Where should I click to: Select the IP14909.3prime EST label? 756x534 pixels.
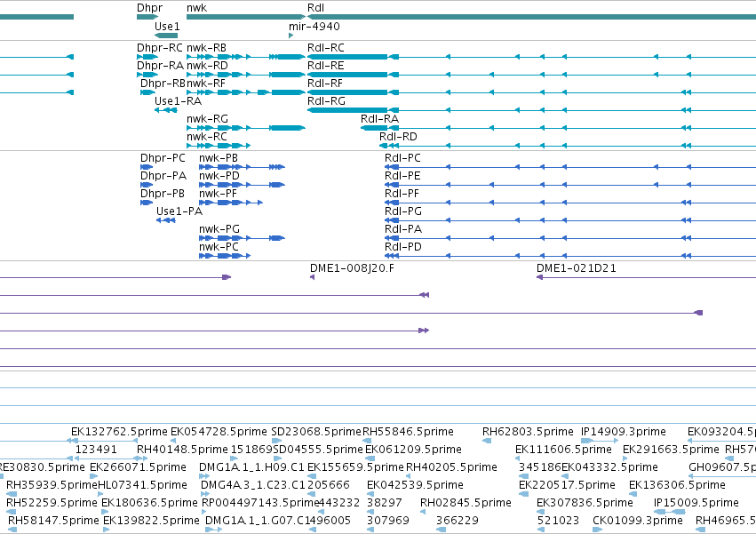pyautogui.click(x=624, y=432)
